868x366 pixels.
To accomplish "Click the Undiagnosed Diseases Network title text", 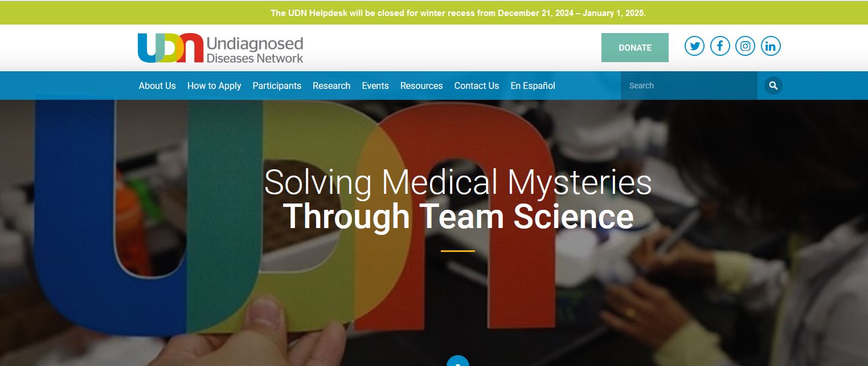I will 255,50.
